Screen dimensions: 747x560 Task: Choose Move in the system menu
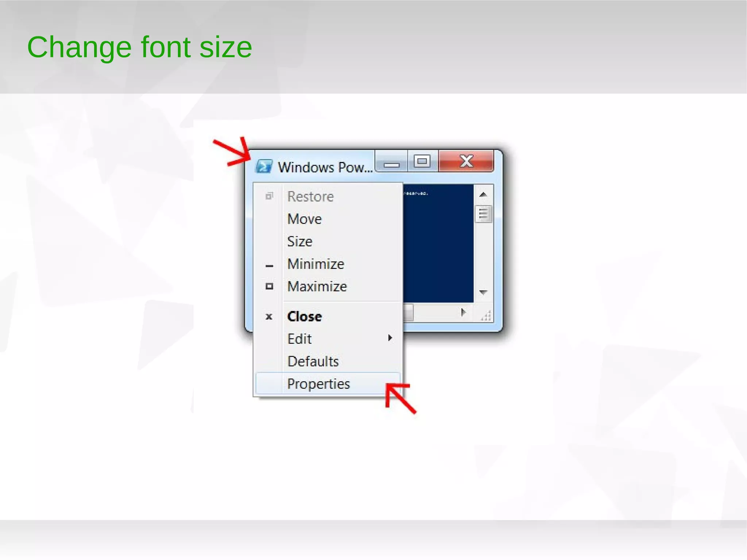point(328,219)
